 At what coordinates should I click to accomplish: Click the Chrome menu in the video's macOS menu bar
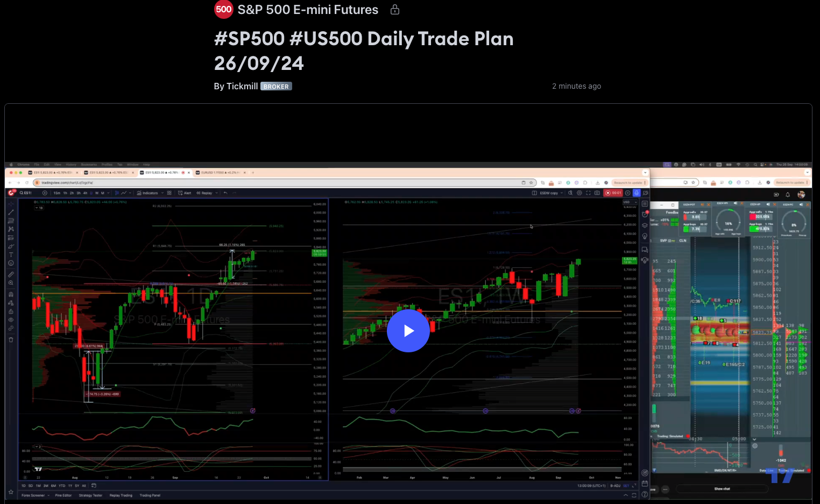(x=23, y=165)
